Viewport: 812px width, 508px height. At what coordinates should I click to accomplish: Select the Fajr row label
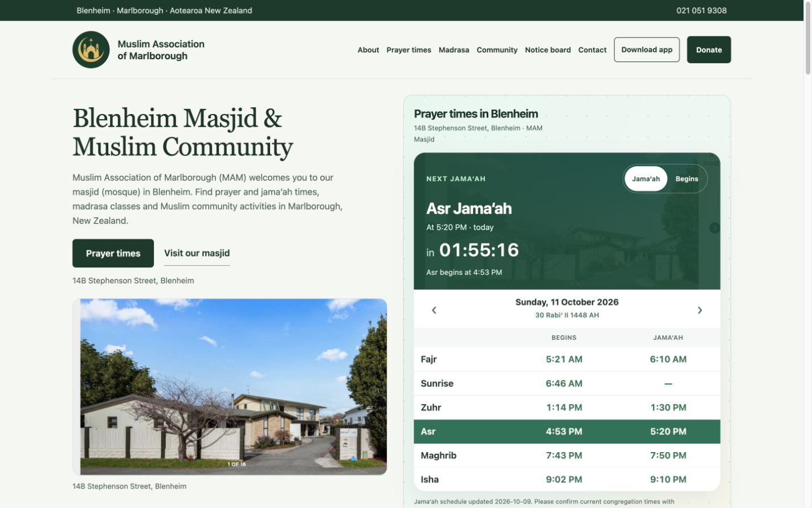coord(429,359)
